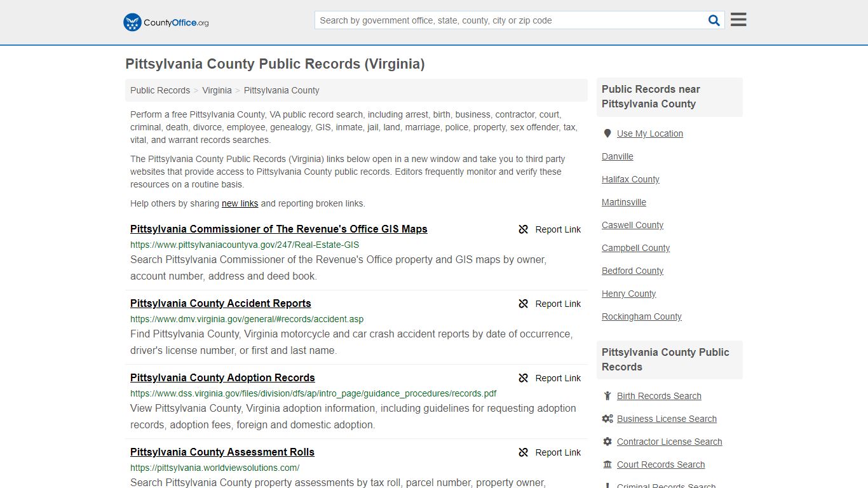Open Henry County public records
Image resolution: width=868 pixels, height=488 pixels.
[628, 294]
